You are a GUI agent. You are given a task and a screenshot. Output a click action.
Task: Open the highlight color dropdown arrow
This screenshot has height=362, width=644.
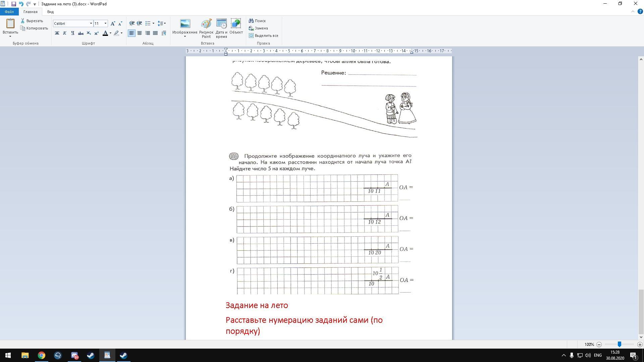pyautogui.click(x=121, y=33)
